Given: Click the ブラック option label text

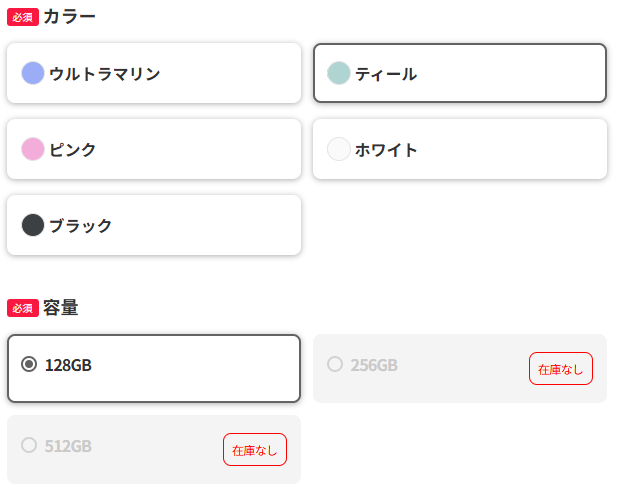Looking at the screenshot, I should pyautogui.click(x=81, y=225).
